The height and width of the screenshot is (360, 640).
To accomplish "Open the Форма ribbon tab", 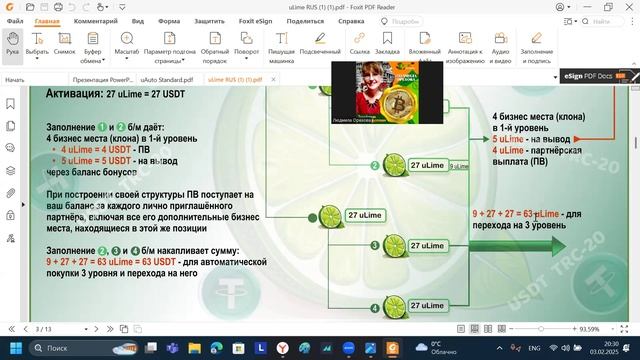I will click(x=169, y=21).
